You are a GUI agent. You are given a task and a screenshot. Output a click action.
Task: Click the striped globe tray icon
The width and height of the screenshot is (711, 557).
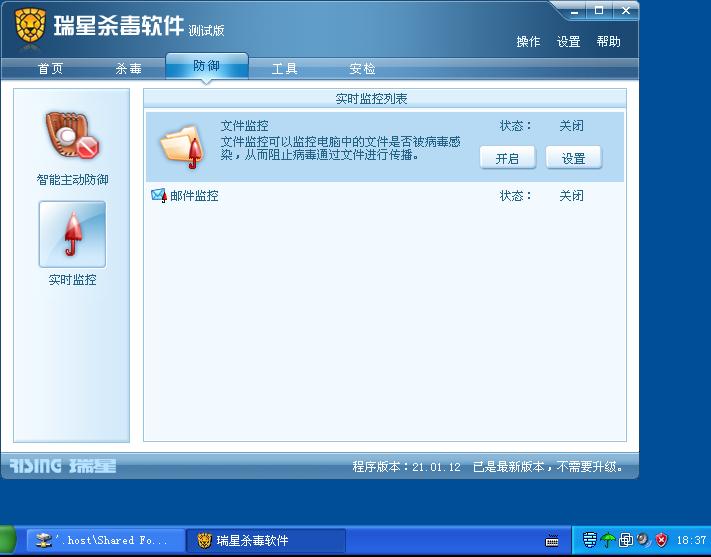click(x=589, y=540)
